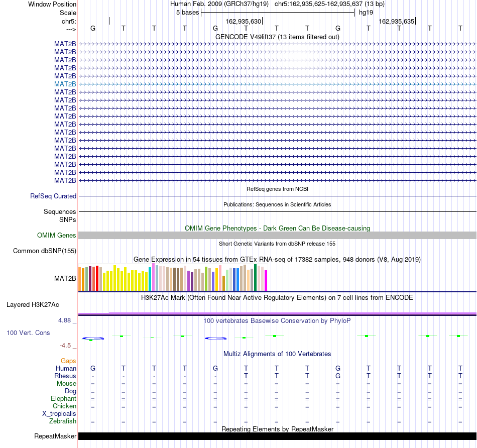This screenshot has width=477, height=448.
Task: Click the Layered H3K27Ac track label
Action: pyautogui.click(x=33, y=305)
